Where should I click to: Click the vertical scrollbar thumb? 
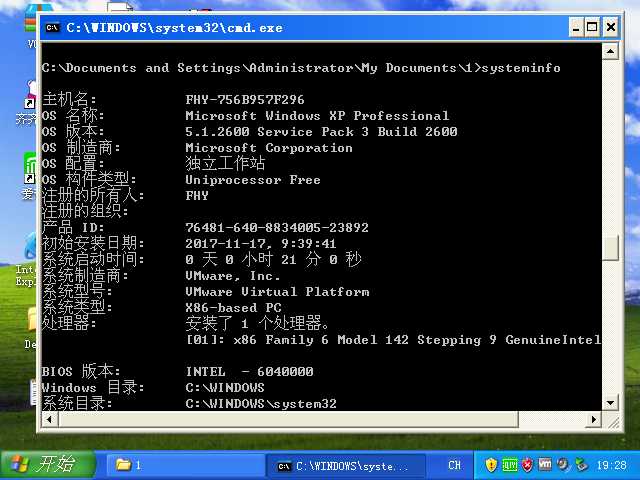(x=610, y=247)
